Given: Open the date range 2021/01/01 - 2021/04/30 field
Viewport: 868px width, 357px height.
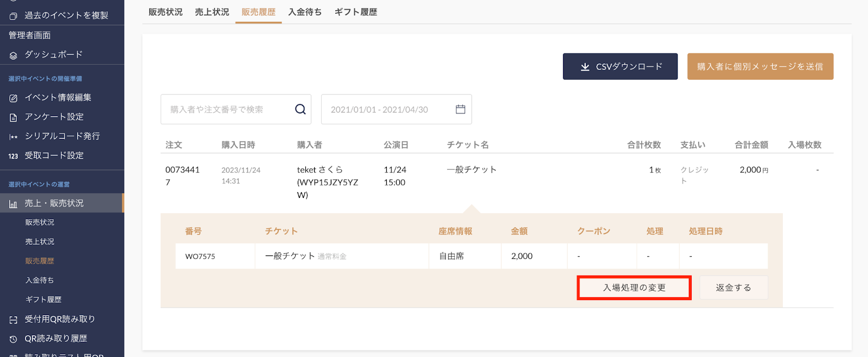Looking at the screenshot, I should point(397,109).
